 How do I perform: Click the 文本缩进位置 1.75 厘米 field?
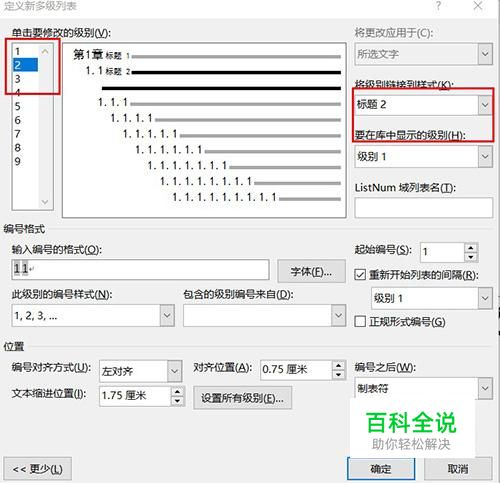coord(135,396)
